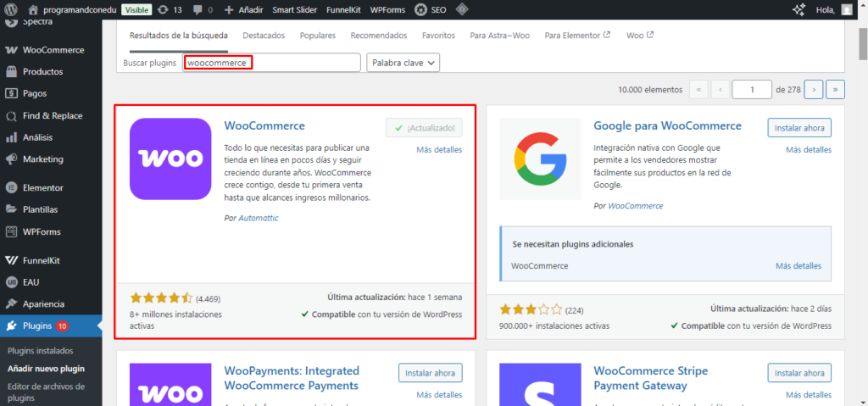Open Más detalles under Google Instalar ahora
The width and height of the screenshot is (868, 406).
tap(808, 149)
